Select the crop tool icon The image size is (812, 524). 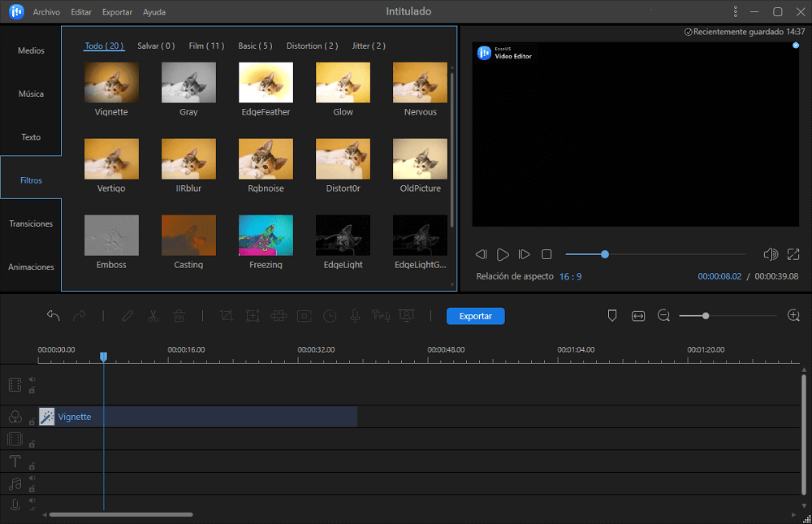(x=227, y=316)
